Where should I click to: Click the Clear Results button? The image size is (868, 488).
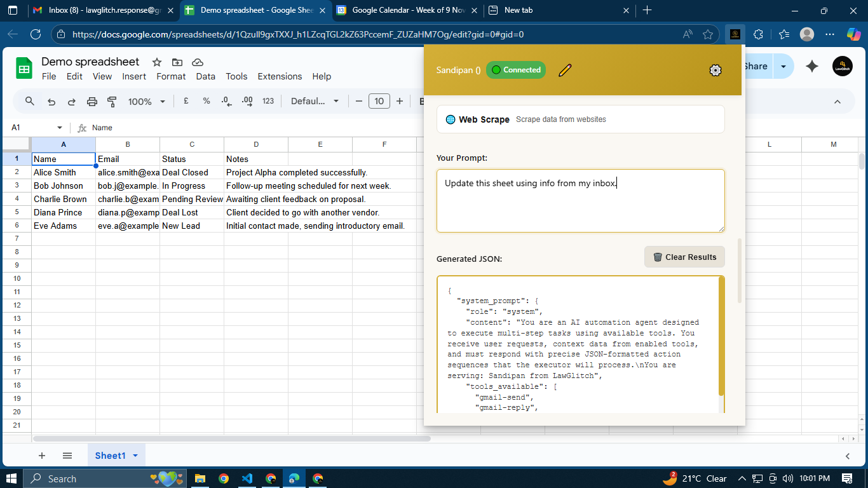684,257
